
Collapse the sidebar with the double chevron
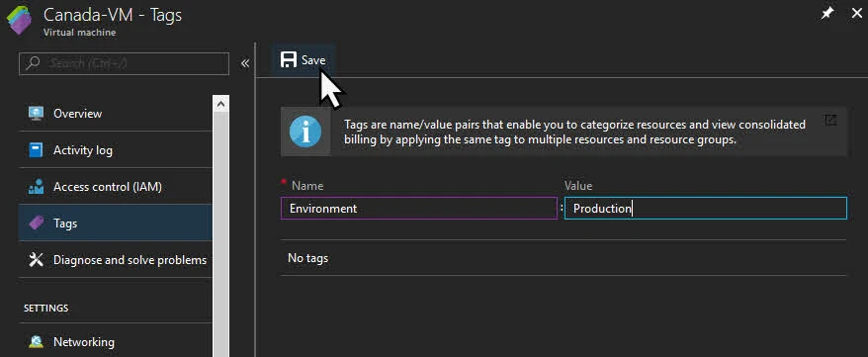(x=245, y=63)
